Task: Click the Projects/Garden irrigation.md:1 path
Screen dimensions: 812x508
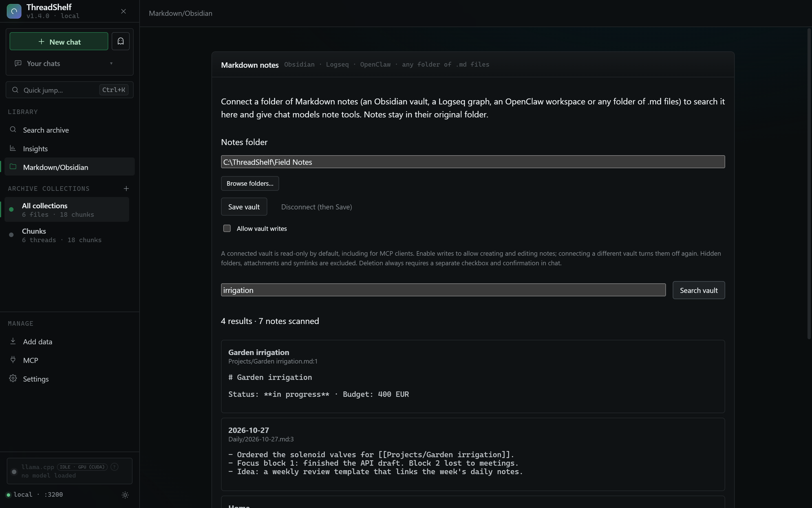Action: [x=273, y=361]
